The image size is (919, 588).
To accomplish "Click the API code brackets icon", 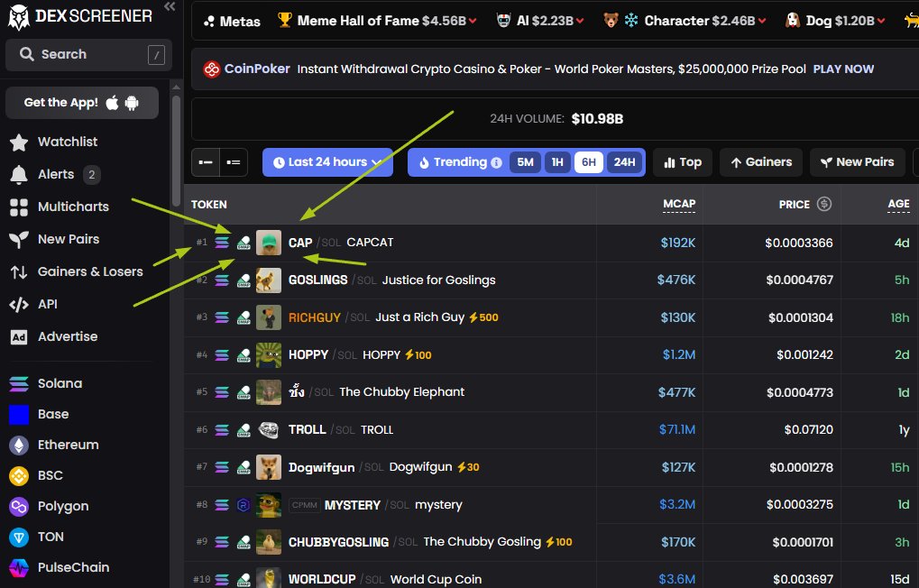I will [19, 304].
